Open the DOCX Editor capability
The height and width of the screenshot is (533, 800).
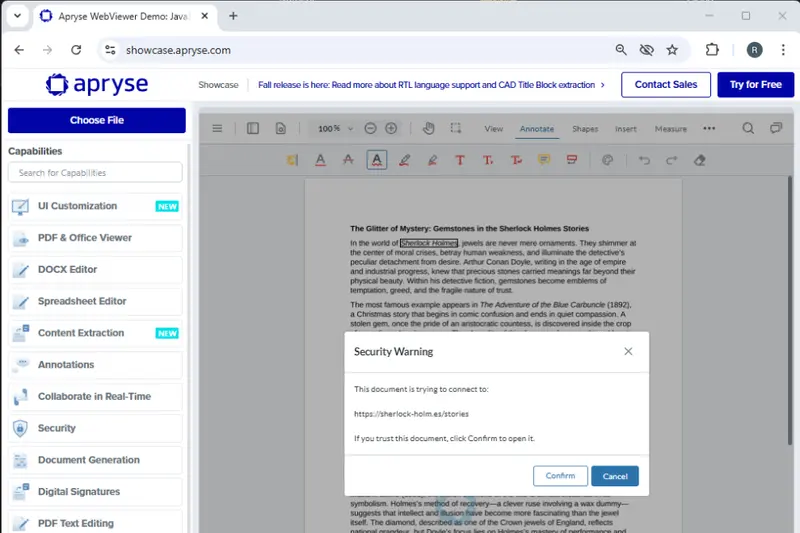coord(95,269)
